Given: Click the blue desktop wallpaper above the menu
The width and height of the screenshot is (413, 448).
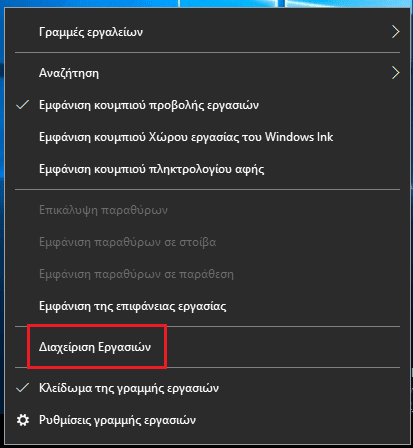Looking at the screenshot, I should [x=207, y=3].
